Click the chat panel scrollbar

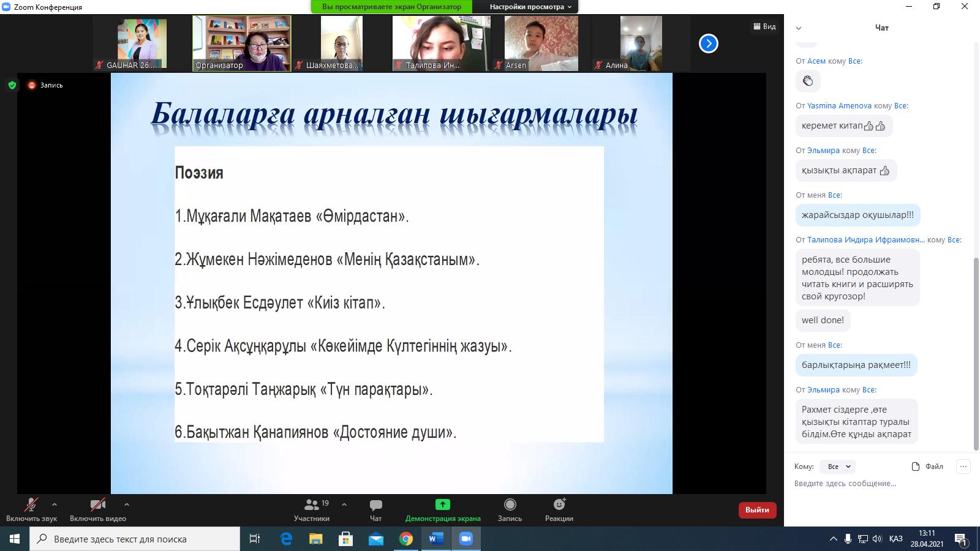(x=976, y=354)
